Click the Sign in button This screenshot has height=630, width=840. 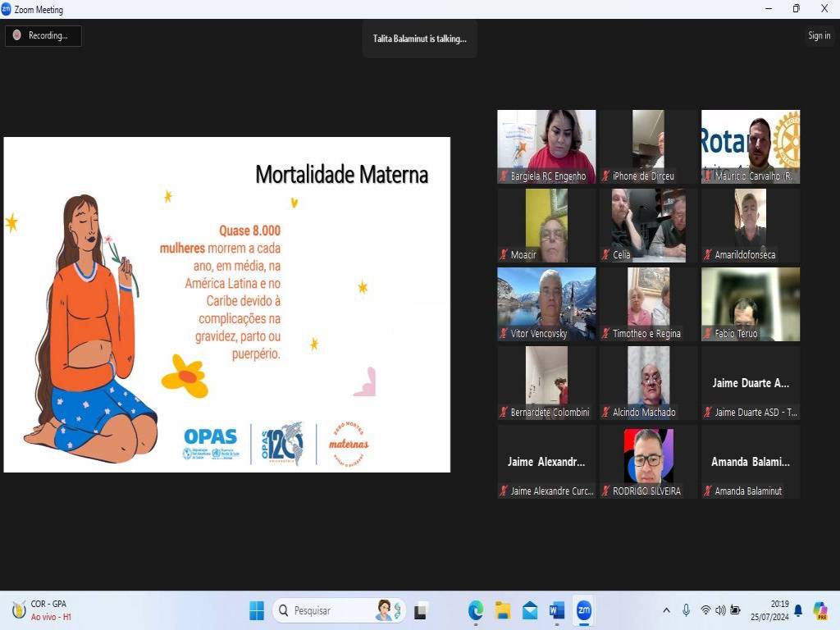(819, 35)
